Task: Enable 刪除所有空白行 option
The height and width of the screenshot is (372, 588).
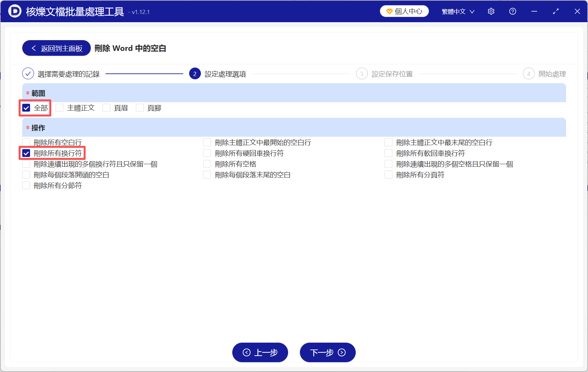Action: [26, 142]
